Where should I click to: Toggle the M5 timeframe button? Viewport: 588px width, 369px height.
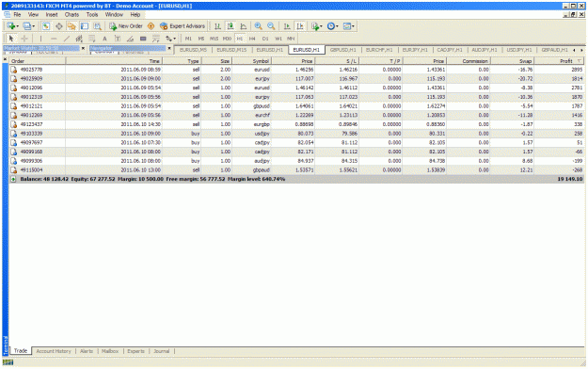tap(201, 39)
